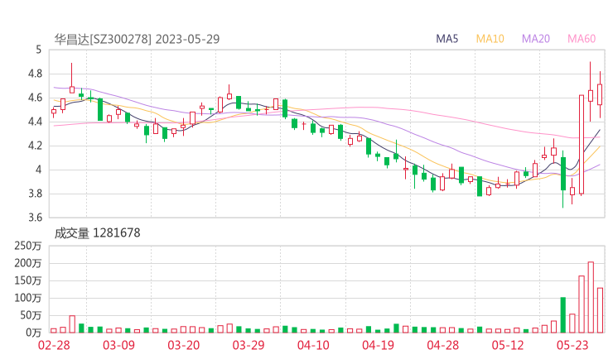
Task: Click the 50万 volume axis label
Action: (x=31, y=315)
